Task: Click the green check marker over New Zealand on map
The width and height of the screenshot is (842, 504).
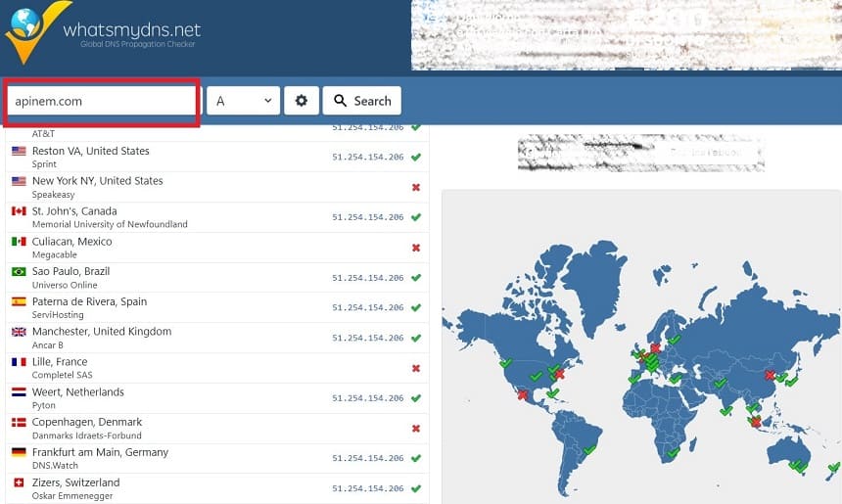Action: tap(834, 467)
